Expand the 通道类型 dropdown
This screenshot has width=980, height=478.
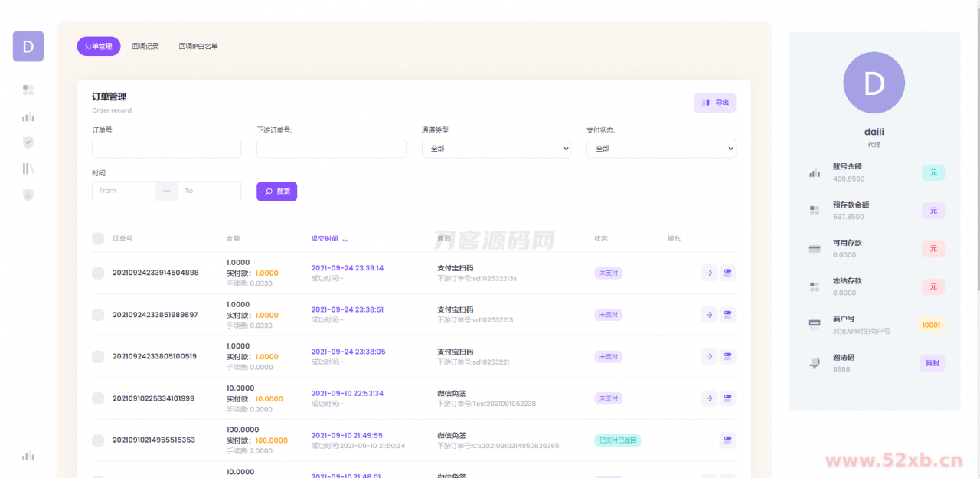coord(496,149)
